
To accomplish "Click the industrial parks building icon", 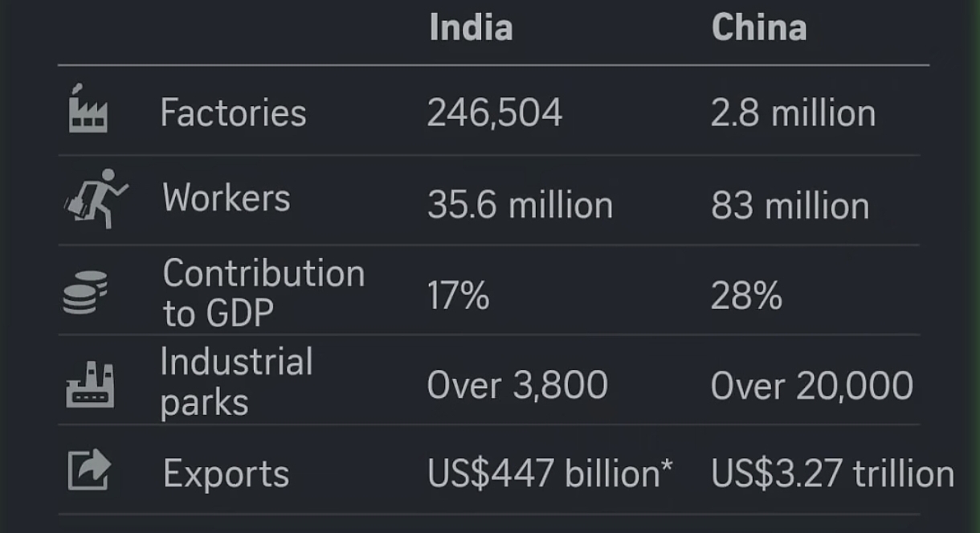I will (89, 385).
